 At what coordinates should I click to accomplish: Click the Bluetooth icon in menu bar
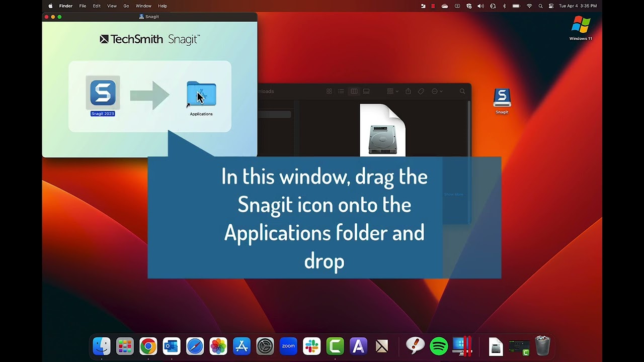[x=505, y=6]
